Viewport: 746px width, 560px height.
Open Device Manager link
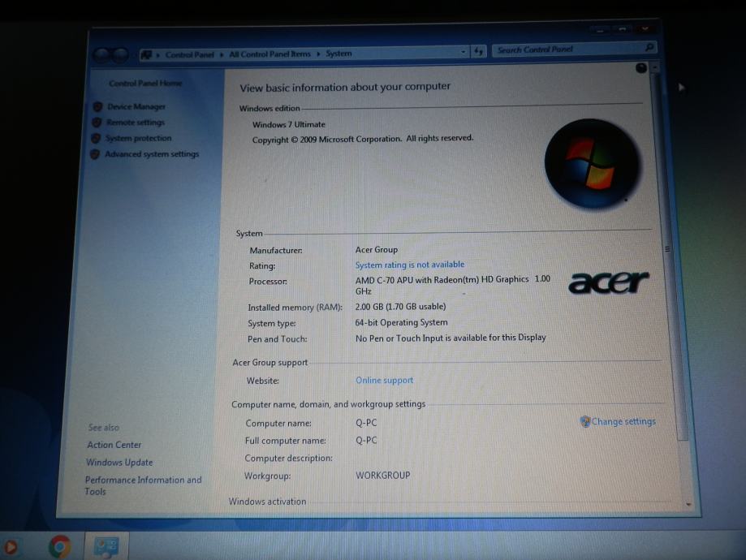tap(136, 106)
